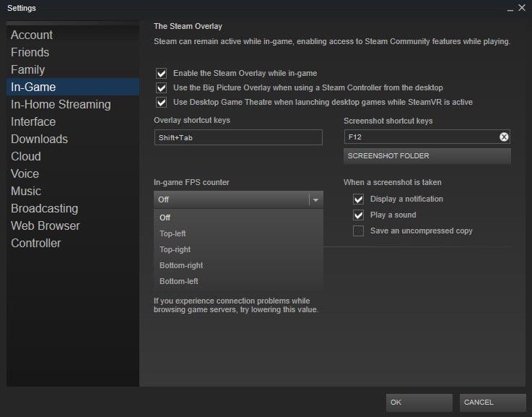Image resolution: width=532 pixels, height=417 pixels.
Task: Click the Overlay shortcut keys label
Action: [192, 120]
